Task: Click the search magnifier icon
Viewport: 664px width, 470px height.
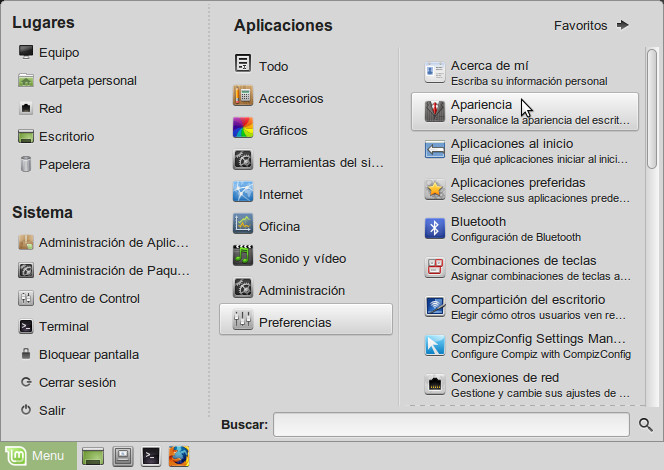Action: click(647, 425)
